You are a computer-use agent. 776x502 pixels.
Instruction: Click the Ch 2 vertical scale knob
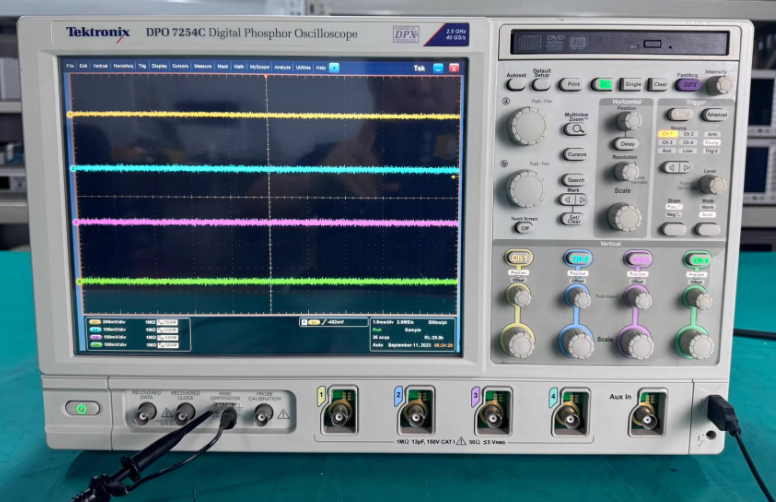[578, 343]
